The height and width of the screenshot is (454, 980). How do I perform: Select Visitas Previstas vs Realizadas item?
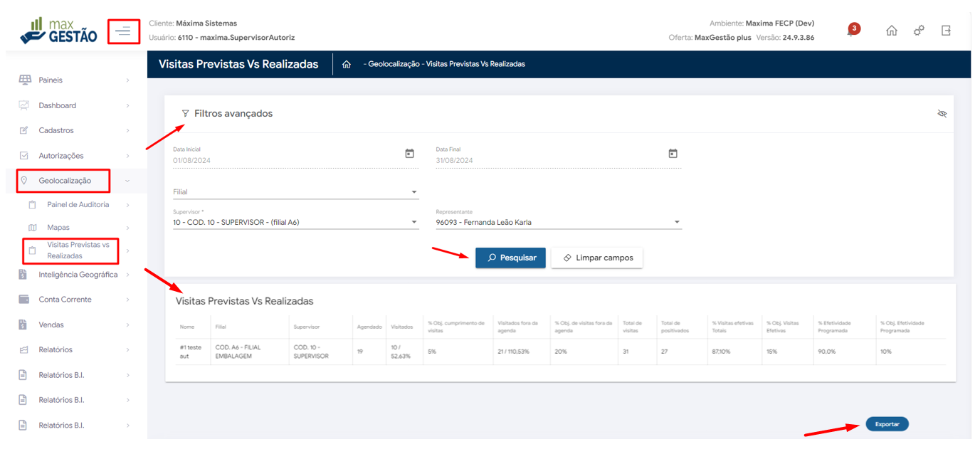(x=78, y=250)
